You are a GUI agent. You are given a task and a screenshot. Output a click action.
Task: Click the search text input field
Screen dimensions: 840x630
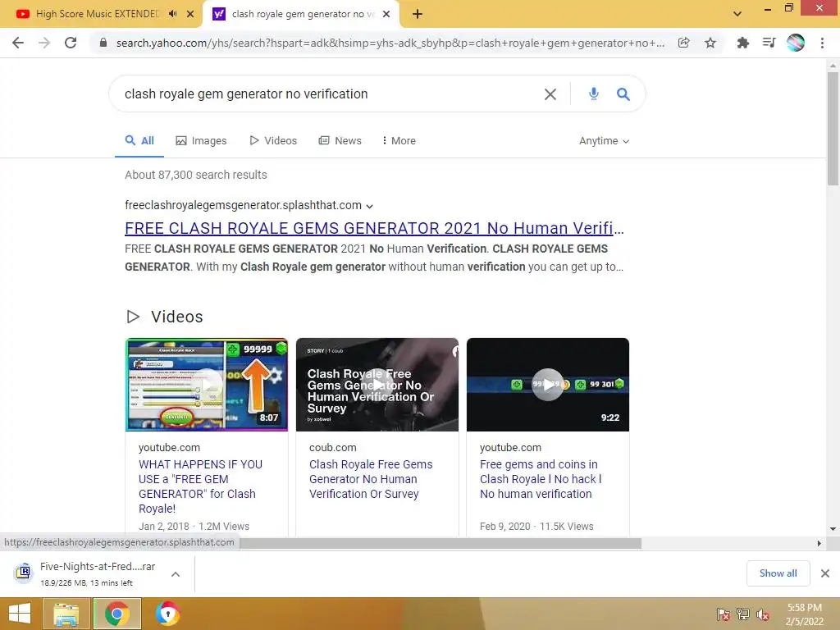pyautogui.click(x=326, y=94)
